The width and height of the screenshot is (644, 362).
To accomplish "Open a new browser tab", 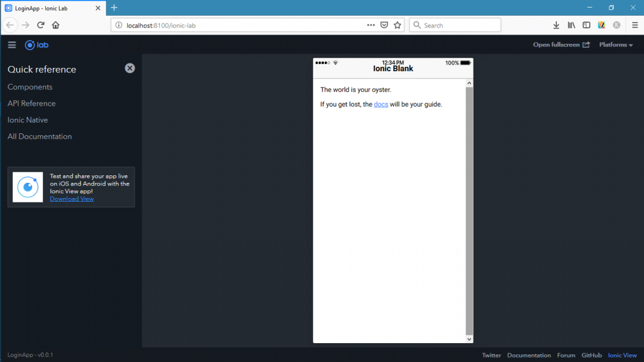I will click(x=114, y=8).
